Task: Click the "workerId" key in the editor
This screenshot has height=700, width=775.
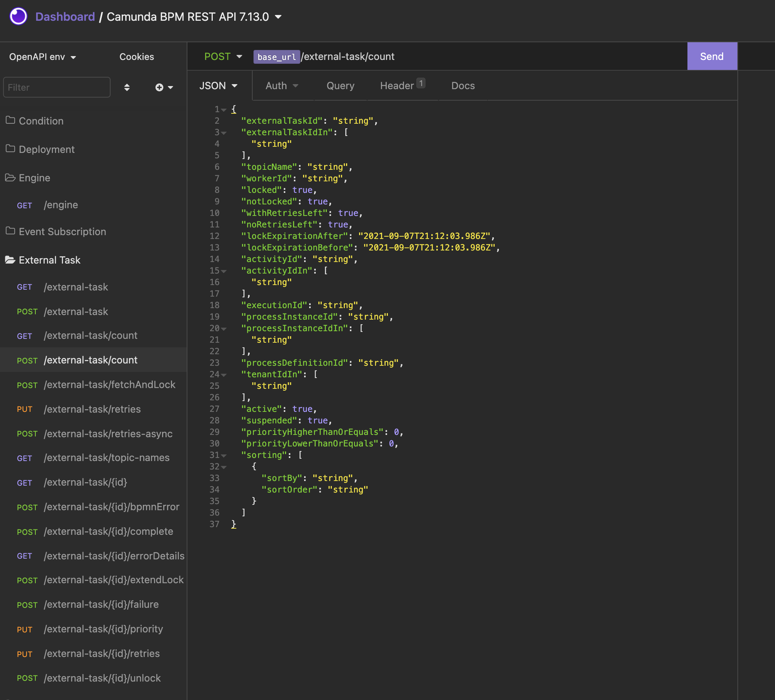Action: (267, 179)
